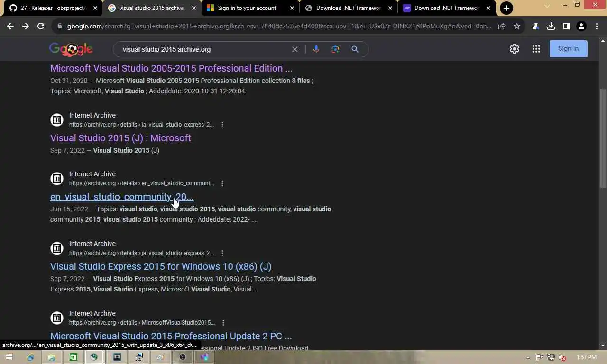The image size is (607, 364).
Task: Click the page vertical scrollbar thumb
Action: point(603,137)
